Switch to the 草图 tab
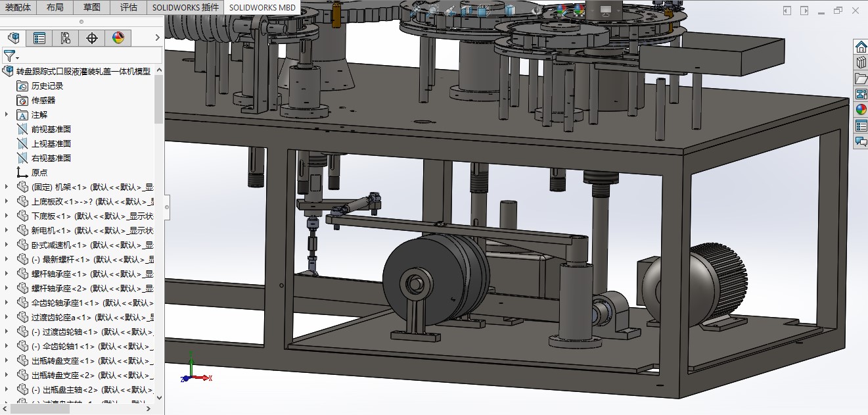This screenshot has height=415, width=868. point(92,7)
